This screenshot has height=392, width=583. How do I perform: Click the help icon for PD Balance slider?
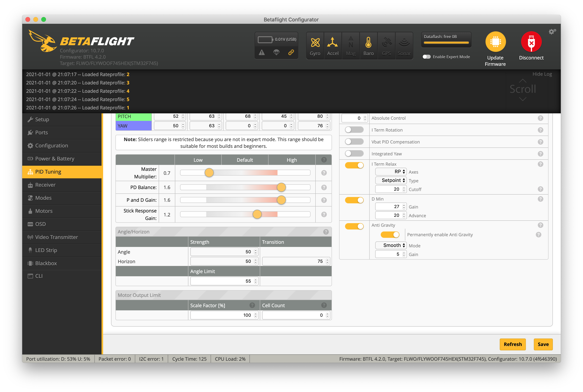(324, 187)
